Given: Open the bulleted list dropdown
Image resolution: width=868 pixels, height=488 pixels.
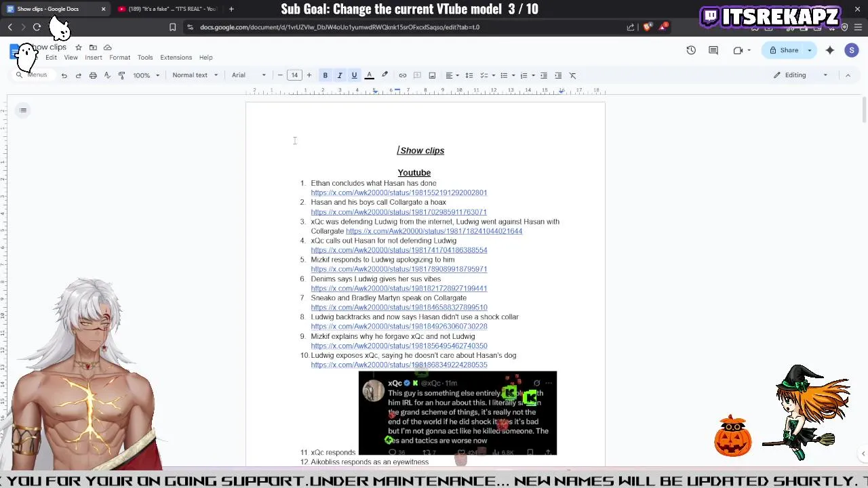Looking at the screenshot, I should tap(507, 75).
